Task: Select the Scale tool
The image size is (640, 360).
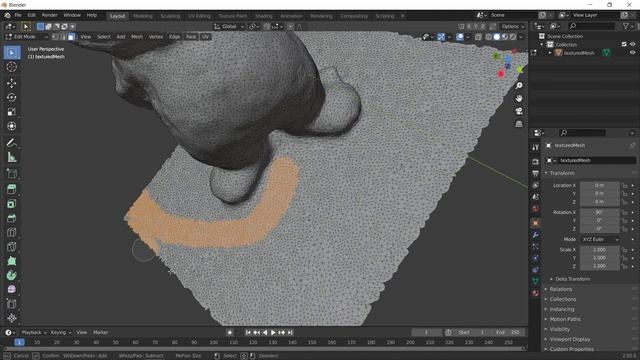Action: pyautogui.click(x=11, y=112)
